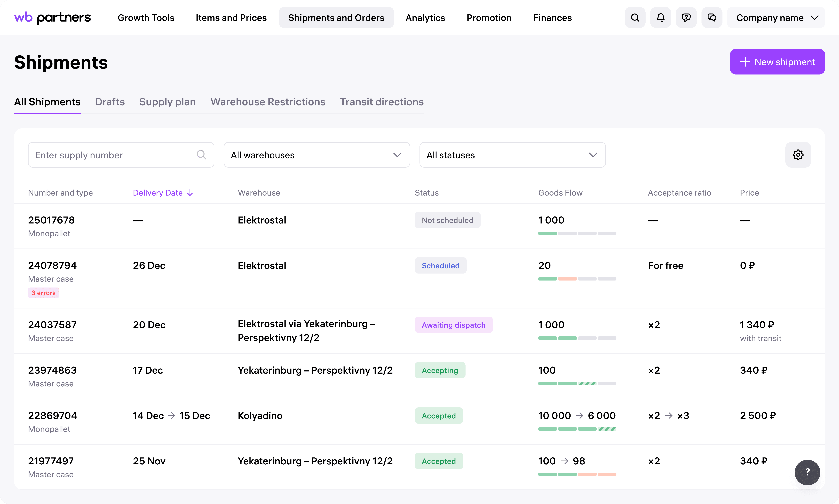Open the chat messages icon
The height and width of the screenshot is (504, 839).
pyautogui.click(x=712, y=18)
